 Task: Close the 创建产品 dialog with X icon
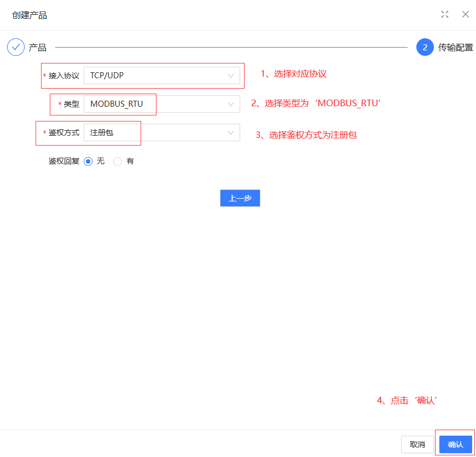click(466, 15)
